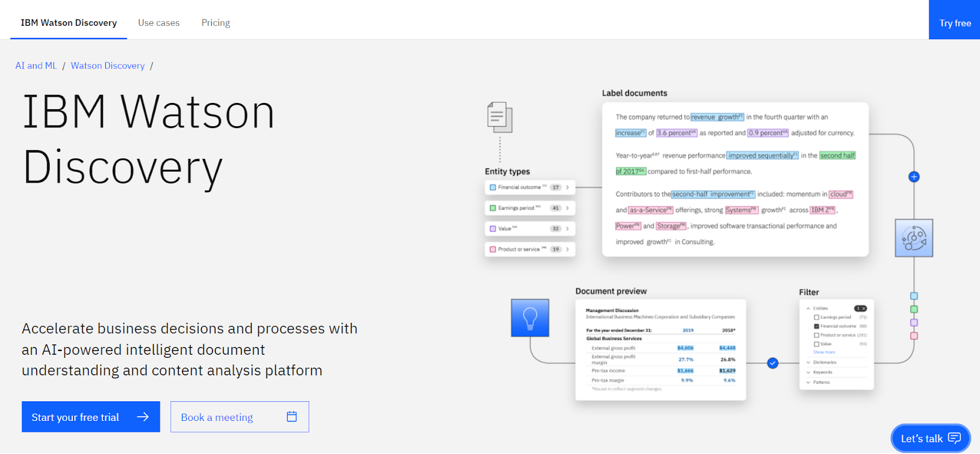Click the 2019 column header in Document preview
This screenshot has height=454, width=980.
(688, 330)
